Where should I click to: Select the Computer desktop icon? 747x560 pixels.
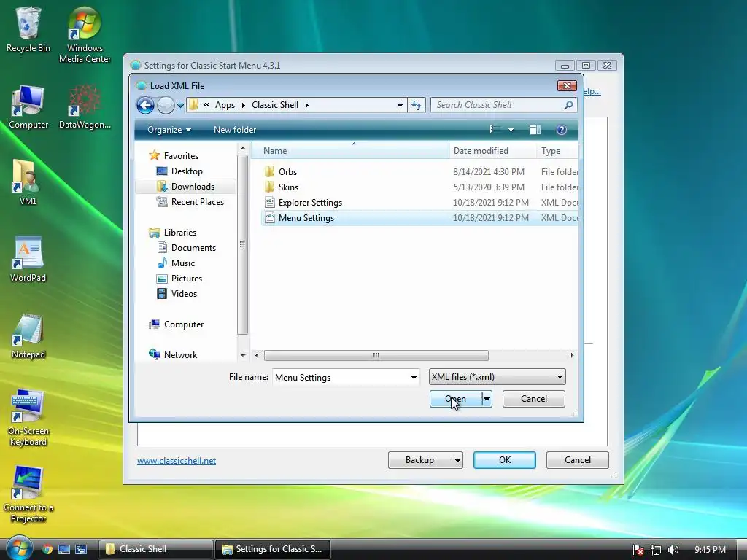28,107
